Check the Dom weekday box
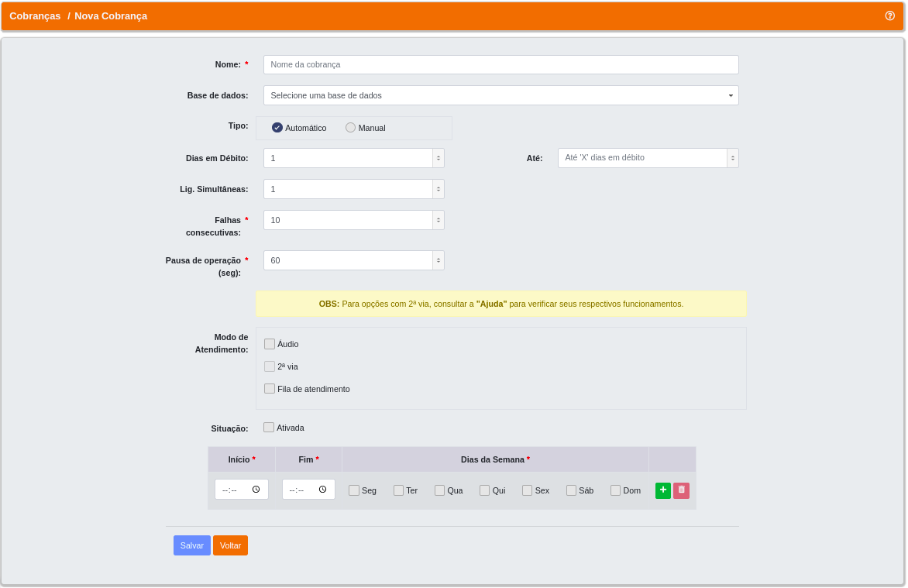 [616, 490]
